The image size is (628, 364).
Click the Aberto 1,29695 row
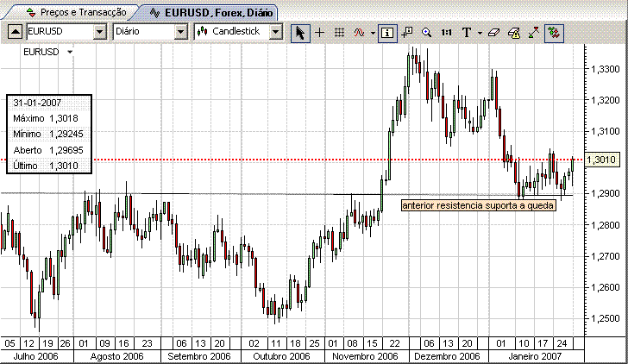(49, 150)
